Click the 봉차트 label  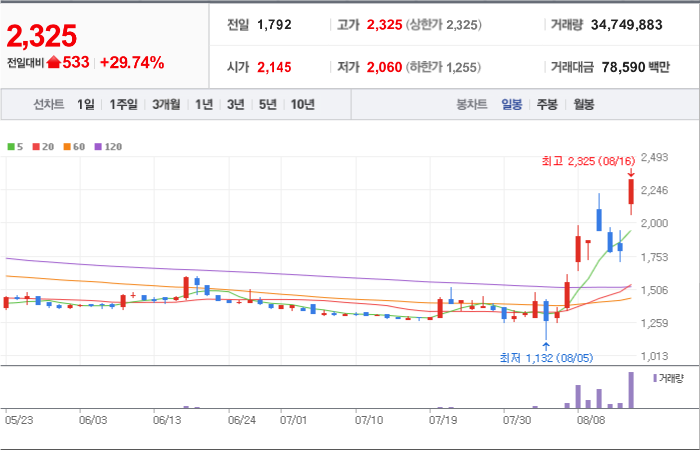[472, 105]
